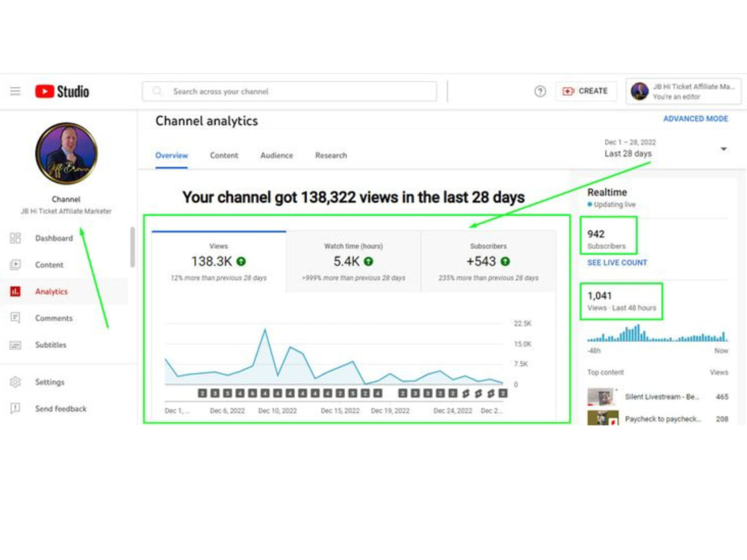Image resolution: width=747 pixels, height=560 pixels.
Task: Open Subtitles in the sidebar
Action: [51, 345]
